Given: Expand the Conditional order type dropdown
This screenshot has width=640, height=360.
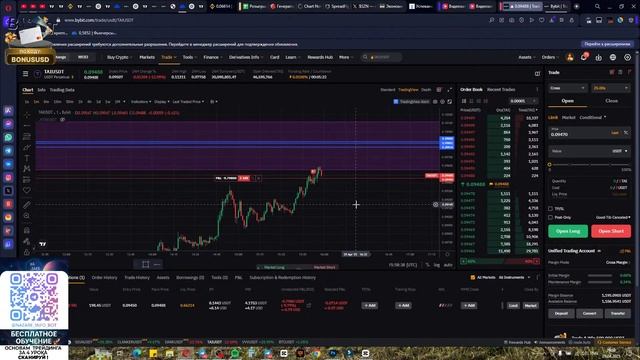Looking at the screenshot, I should (x=593, y=118).
